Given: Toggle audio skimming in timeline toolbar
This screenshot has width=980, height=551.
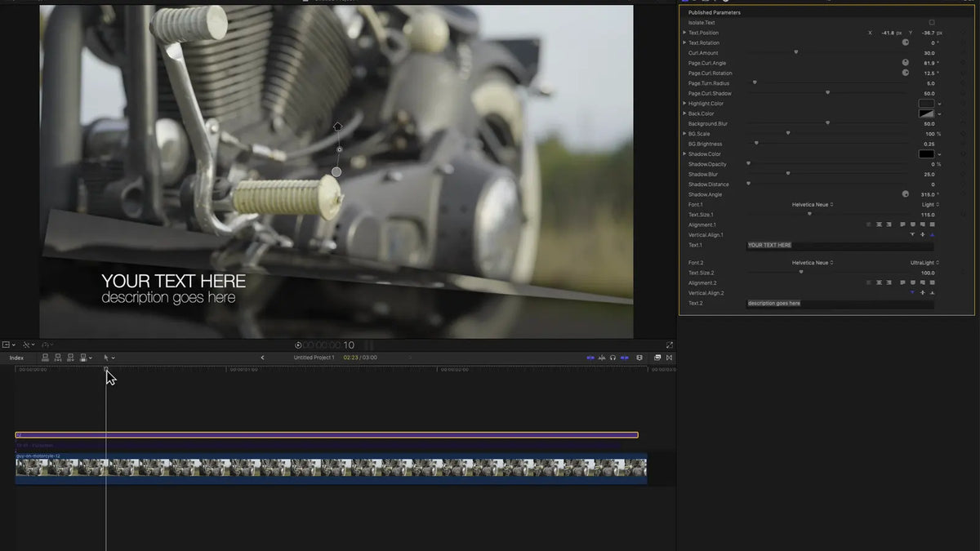Looking at the screenshot, I should tap(602, 358).
